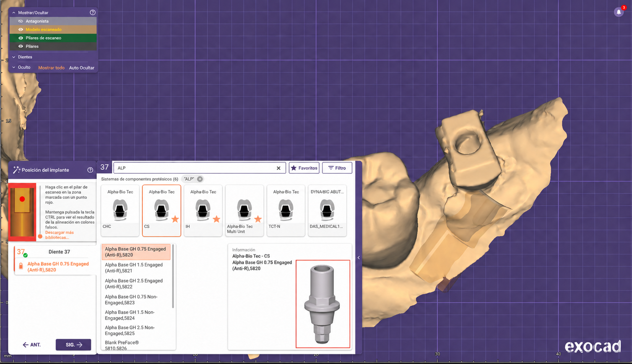The height and width of the screenshot is (364, 632).
Task: Select the DYNA-BIC ABUT DAS_MEDICAL card
Action: [x=327, y=211]
